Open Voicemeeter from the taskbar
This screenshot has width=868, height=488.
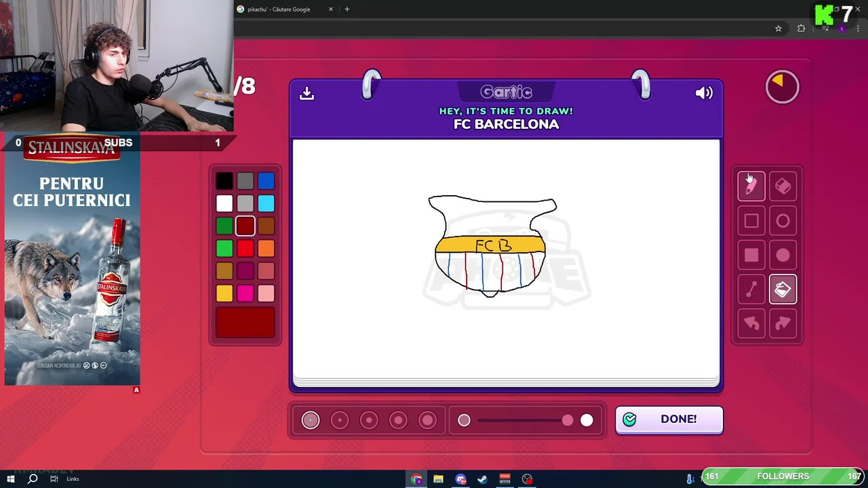505,479
